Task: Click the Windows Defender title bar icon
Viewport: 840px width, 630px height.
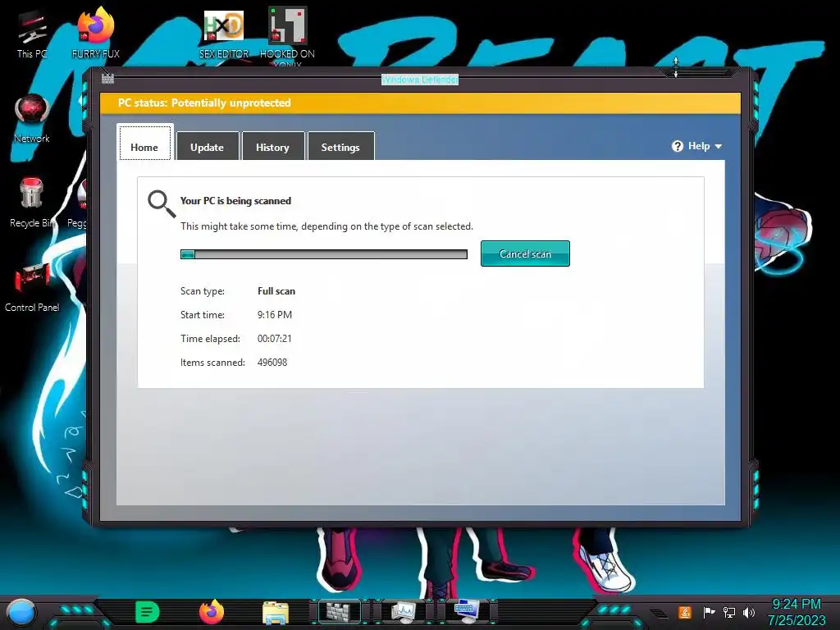Action: tap(107, 79)
